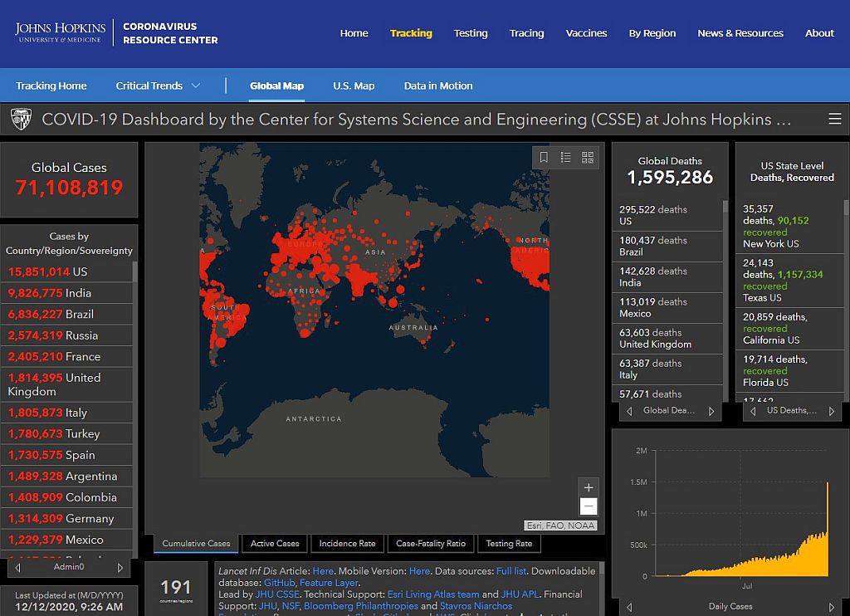The image size is (850, 616).
Task: Open the About nav item
Action: tap(819, 33)
